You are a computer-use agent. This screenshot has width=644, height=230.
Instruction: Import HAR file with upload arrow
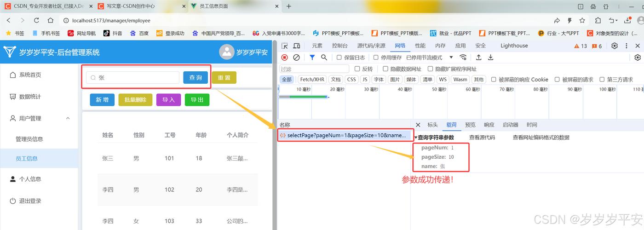coord(479,57)
